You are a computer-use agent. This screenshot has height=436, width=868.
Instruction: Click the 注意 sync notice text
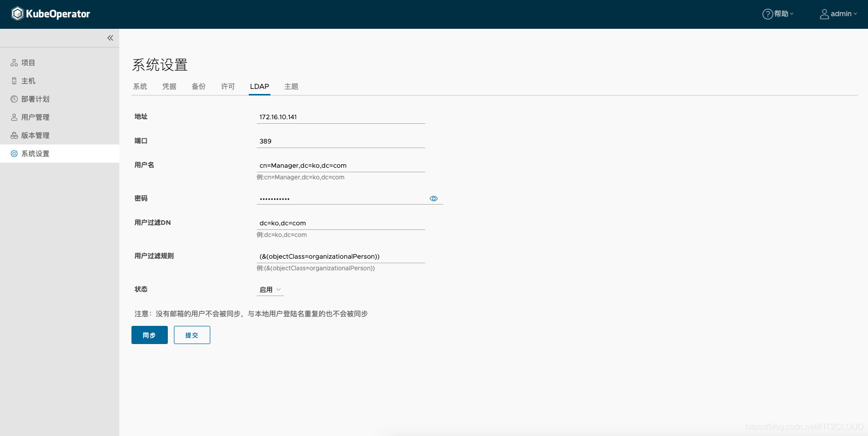pos(251,314)
